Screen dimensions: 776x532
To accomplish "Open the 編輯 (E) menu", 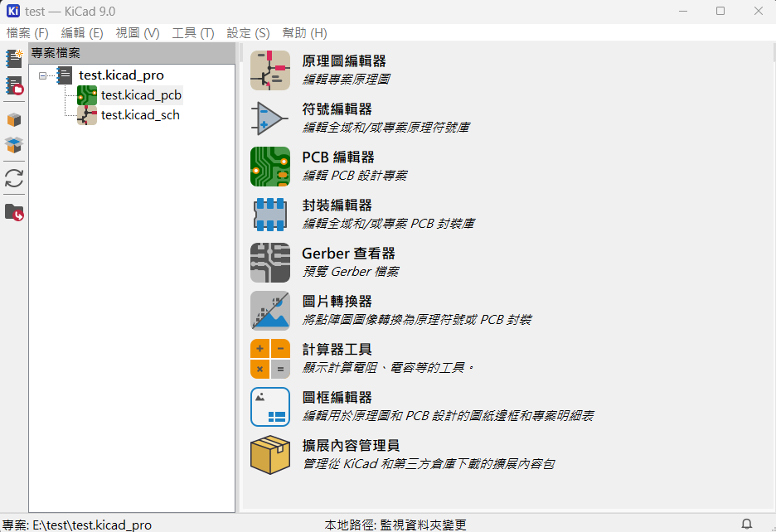I will (x=82, y=33).
